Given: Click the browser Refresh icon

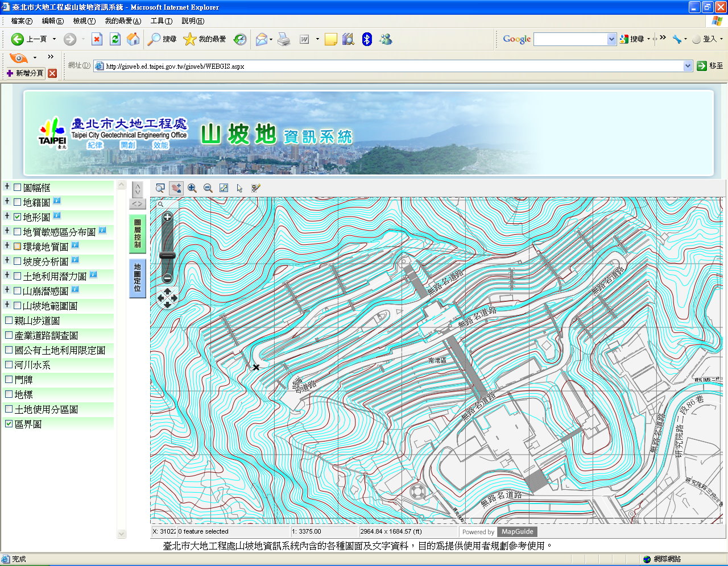Looking at the screenshot, I should tap(115, 39).
